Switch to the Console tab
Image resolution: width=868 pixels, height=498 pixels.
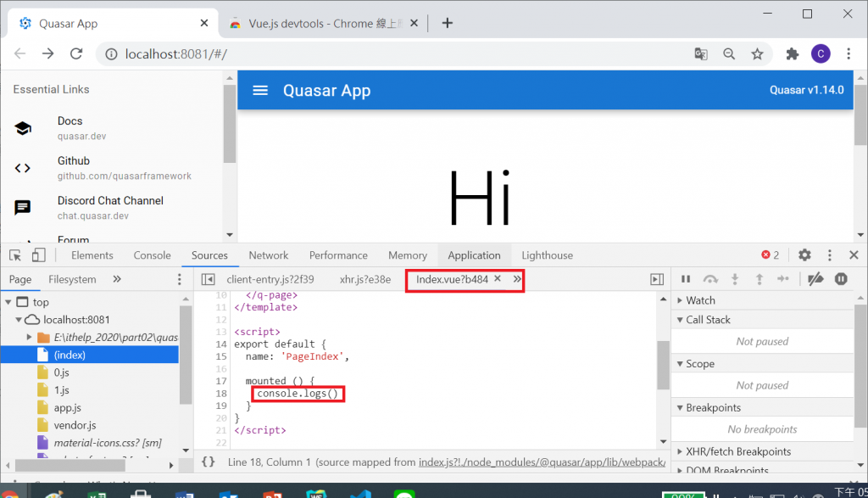point(153,255)
